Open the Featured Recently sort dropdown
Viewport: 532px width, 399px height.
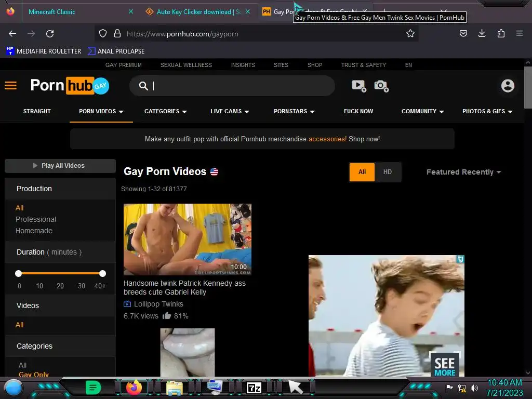tap(464, 172)
